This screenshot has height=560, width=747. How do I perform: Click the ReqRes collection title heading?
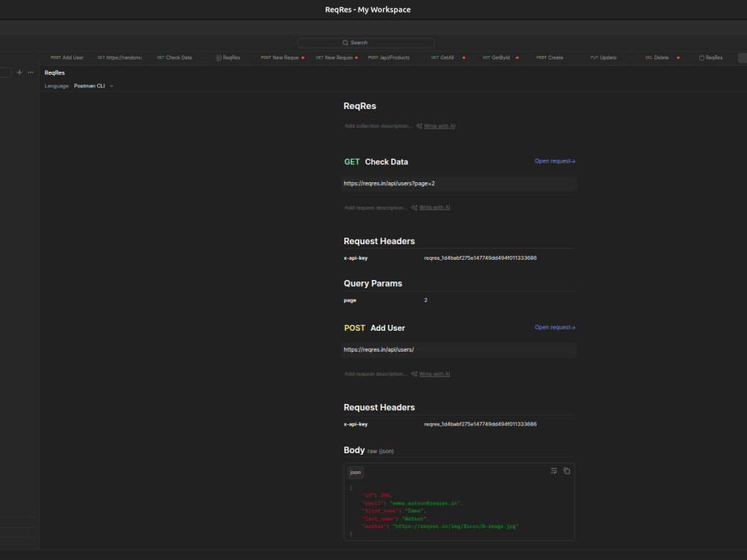tap(360, 106)
